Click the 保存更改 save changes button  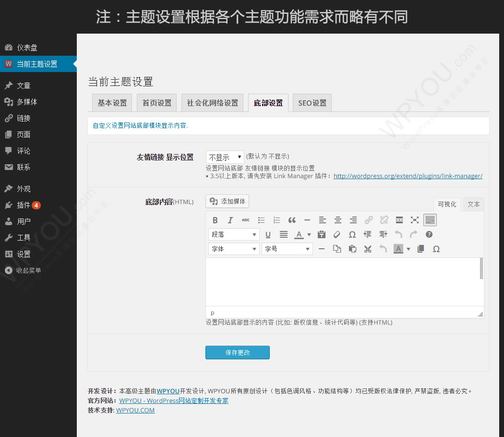[238, 352]
